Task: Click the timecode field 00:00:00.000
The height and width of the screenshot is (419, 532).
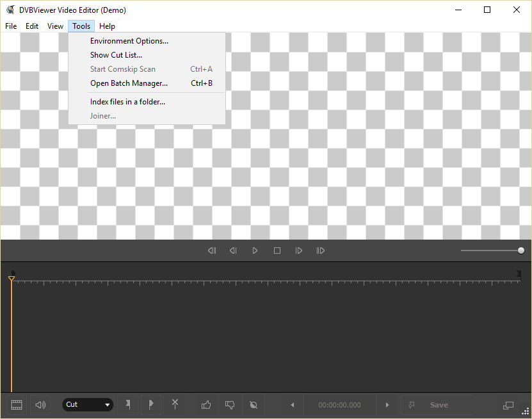Action: tap(340, 405)
